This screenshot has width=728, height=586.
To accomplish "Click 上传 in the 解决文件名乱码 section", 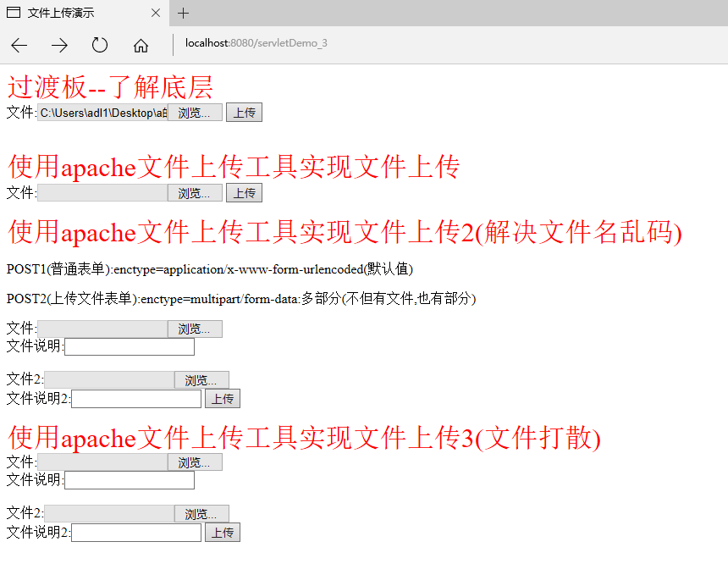I will pyautogui.click(x=223, y=398).
